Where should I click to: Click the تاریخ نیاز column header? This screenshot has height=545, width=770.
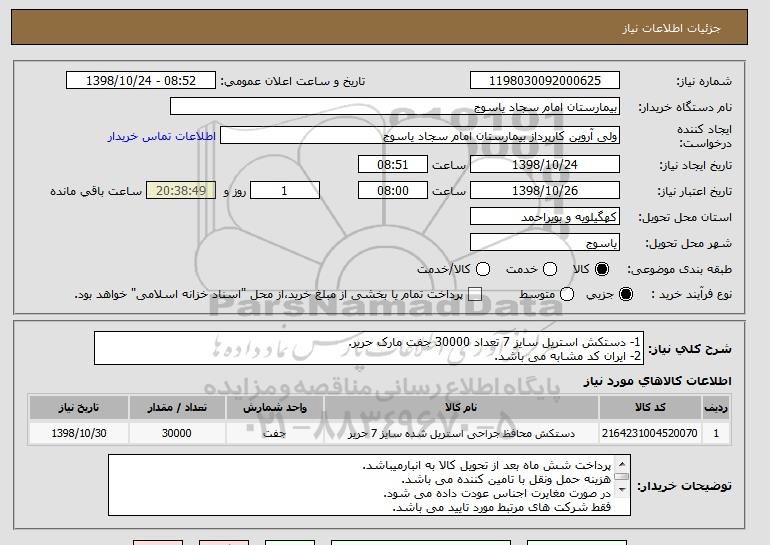click(79, 408)
